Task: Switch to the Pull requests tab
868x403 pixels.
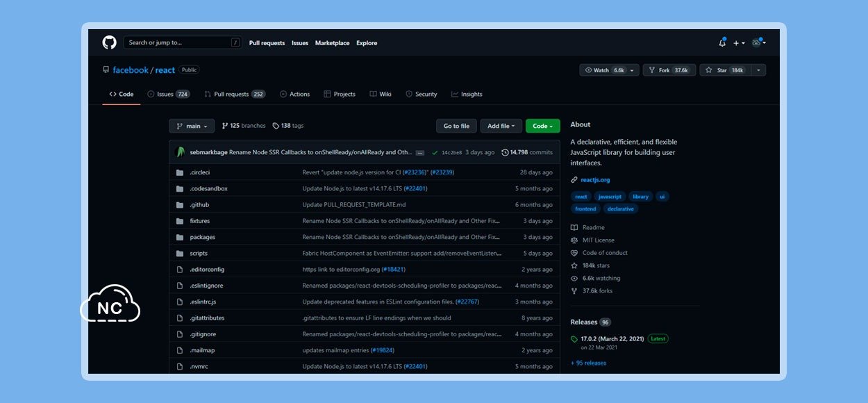Action: pos(235,94)
